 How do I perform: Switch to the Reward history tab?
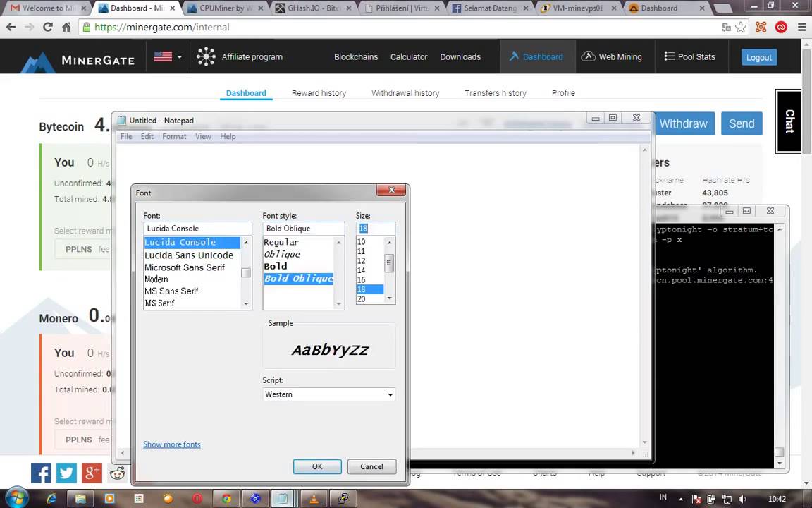pos(319,93)
